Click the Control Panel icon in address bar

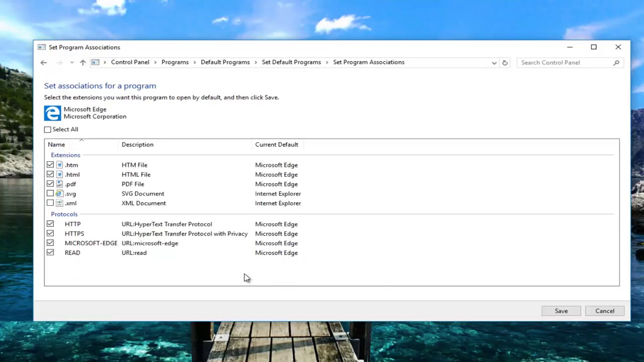click(95, 62)
